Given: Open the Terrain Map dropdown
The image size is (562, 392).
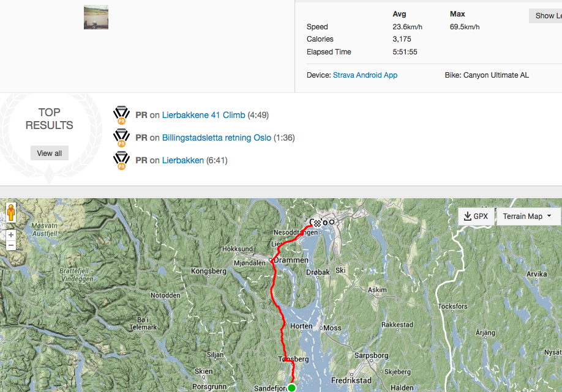Looking at the screenshot, I should (527, 216).
